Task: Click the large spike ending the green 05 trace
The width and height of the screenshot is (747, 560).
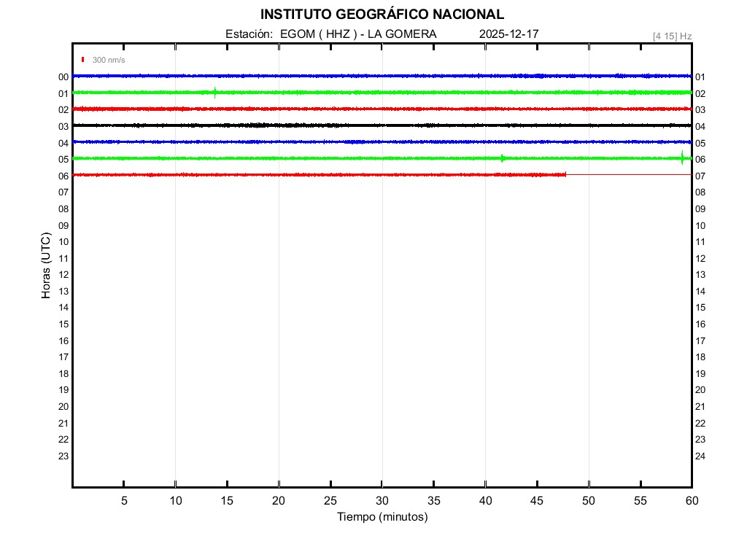Action: pos(682,158)
